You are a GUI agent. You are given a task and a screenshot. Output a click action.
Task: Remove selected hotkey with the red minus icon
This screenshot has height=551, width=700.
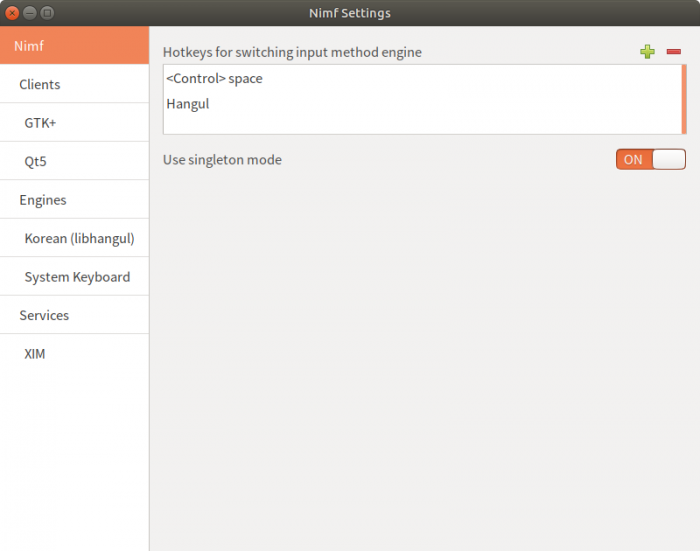674,52
